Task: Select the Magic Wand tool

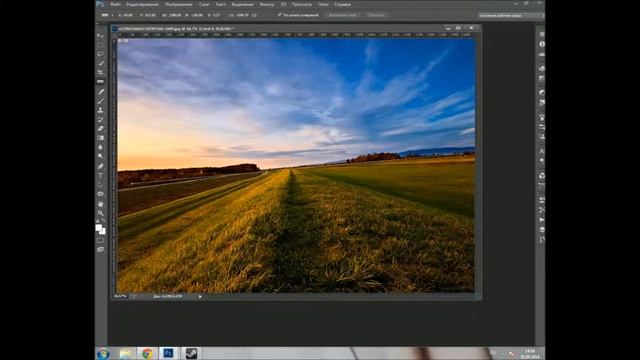Action: [x=100, y=63]
